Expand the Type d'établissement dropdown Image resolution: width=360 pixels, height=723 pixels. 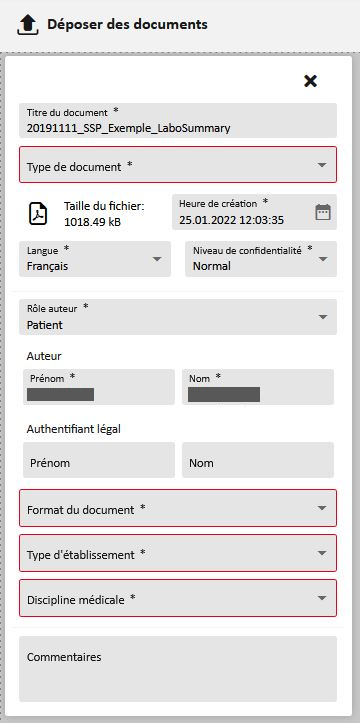click(178, 553)
